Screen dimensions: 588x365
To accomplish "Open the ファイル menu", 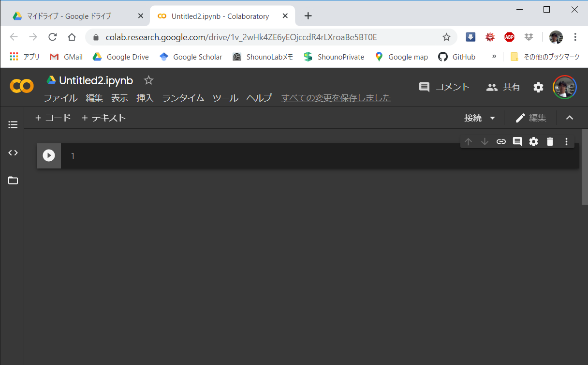I will pos(60,98).
